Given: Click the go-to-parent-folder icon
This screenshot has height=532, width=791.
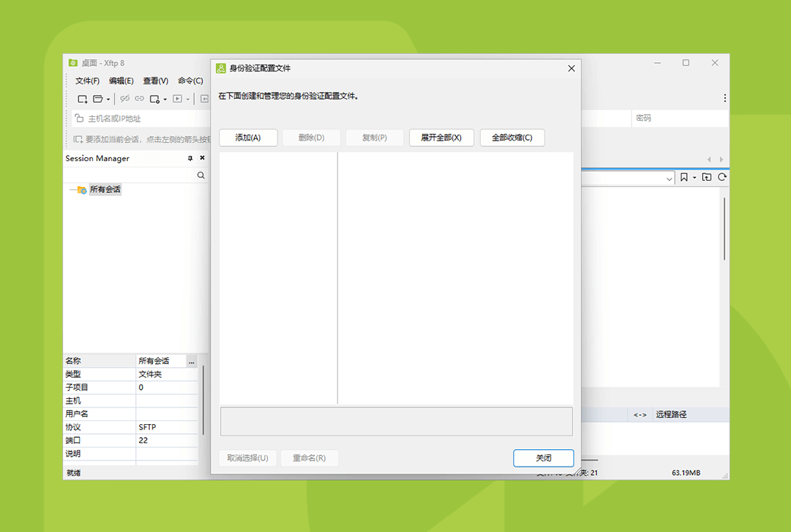Looking at the screenshot, I should tap(707, 178).
